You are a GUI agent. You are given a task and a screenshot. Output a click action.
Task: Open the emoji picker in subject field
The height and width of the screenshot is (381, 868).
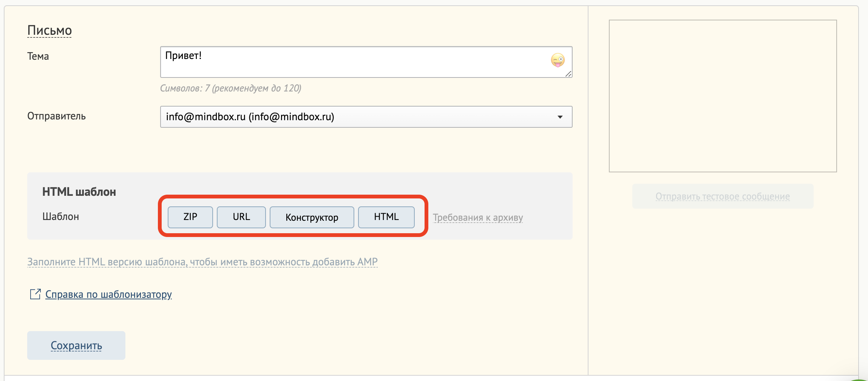(x=558, y=60)
